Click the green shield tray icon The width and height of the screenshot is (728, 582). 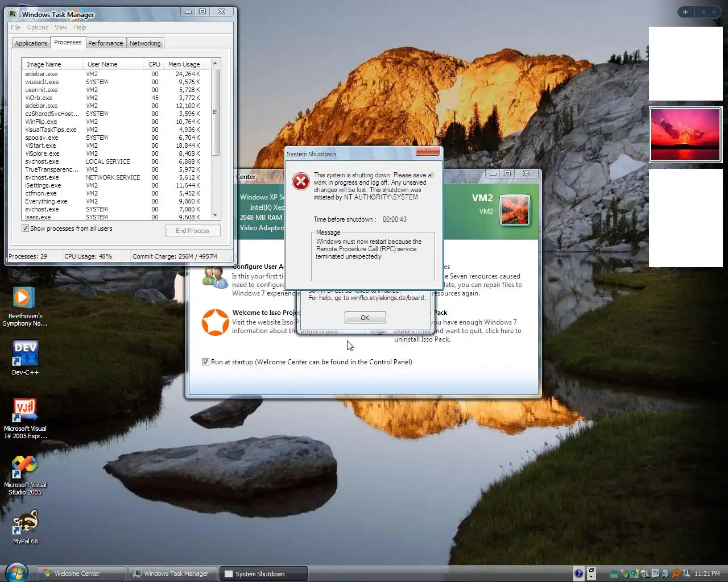point(625,574)
